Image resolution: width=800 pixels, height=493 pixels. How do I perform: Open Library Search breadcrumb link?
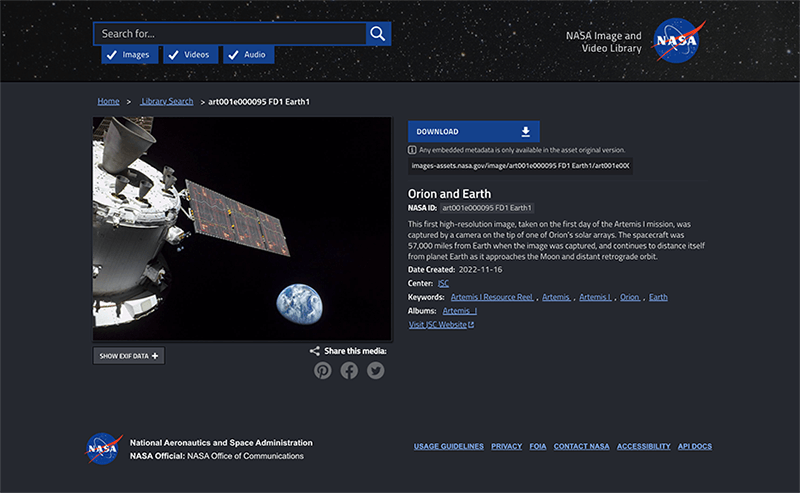(x=167, y=102)
